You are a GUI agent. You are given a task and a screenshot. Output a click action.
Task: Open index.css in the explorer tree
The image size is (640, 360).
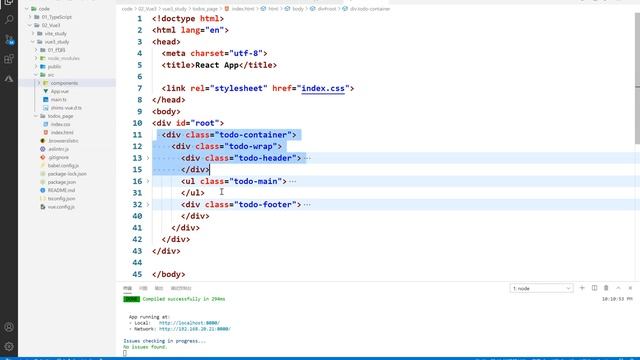(x=60, y=124)
